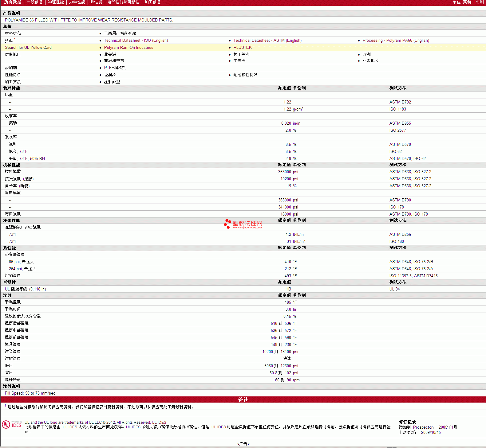Click the 非洲和中东 availability region
Viewport: 486px width, 448px height.
pyautogui.click(x=114, y=61)
